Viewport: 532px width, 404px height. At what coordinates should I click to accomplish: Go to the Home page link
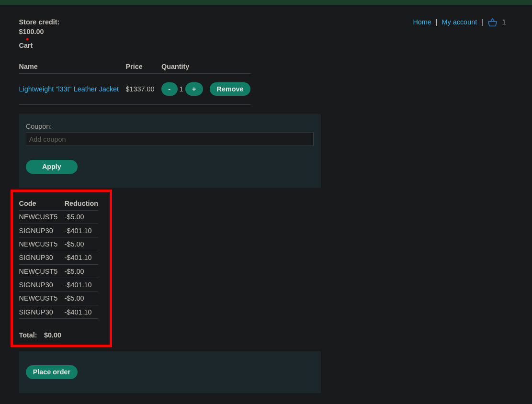[x=422, y=22]
